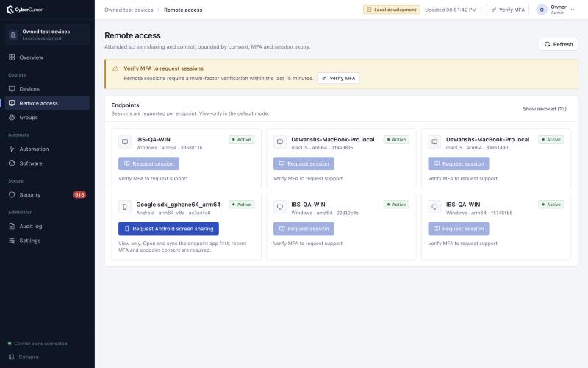This screenshot has width=588, height=368.
Task: Click device icon on IBS-QA-WIN f5148fb6 card
Action: coord(434,207)
